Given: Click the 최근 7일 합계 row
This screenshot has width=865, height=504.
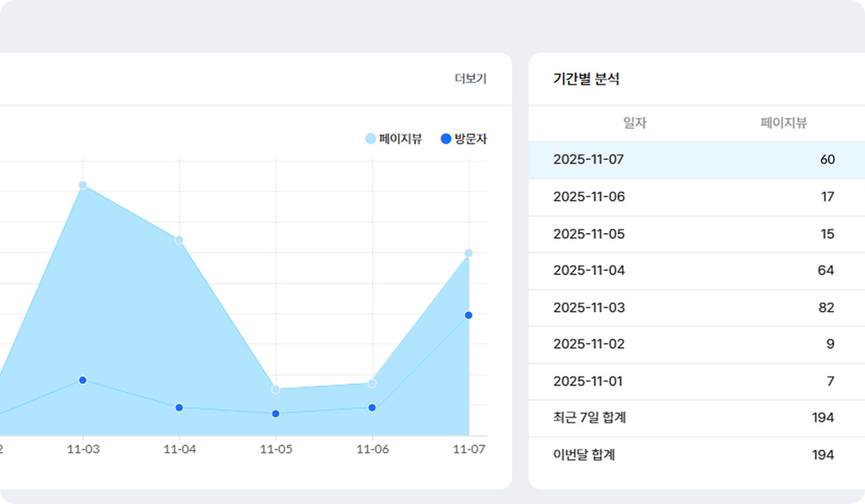Looking at the screenshot, I should coord(696,418).
